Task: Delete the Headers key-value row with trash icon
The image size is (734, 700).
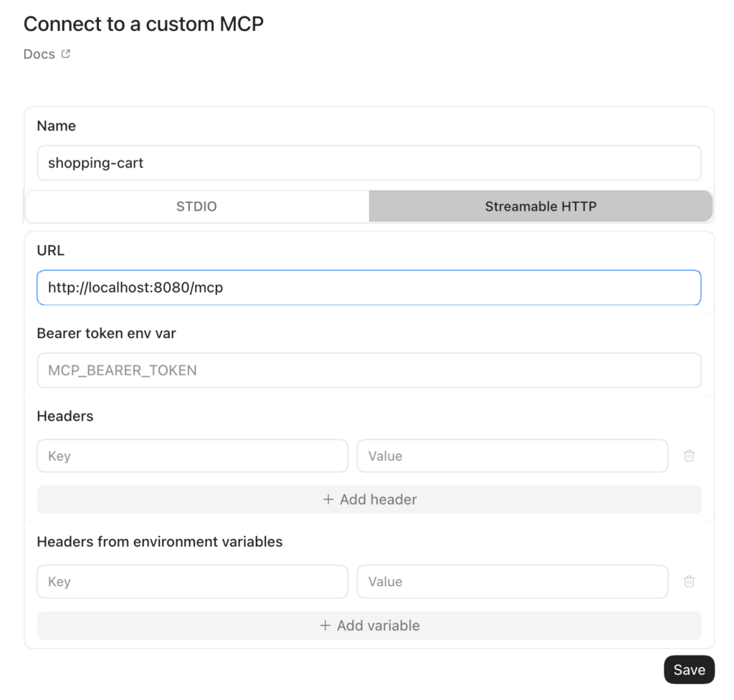Action: (689, 456)
